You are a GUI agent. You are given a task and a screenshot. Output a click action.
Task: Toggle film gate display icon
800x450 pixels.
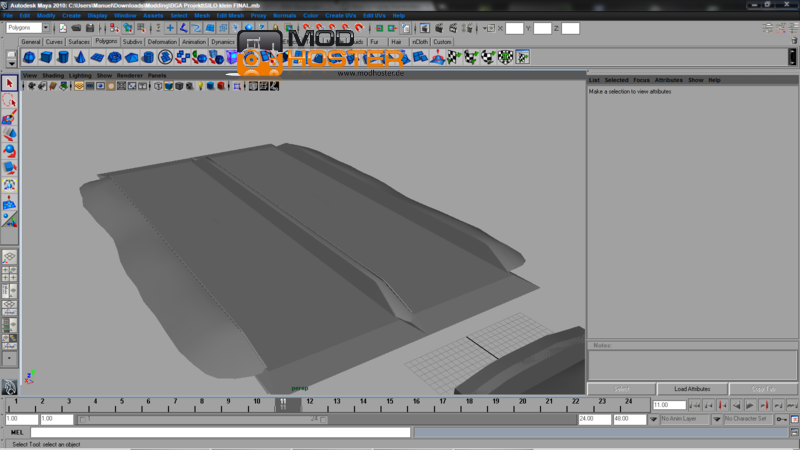(90, 86)
